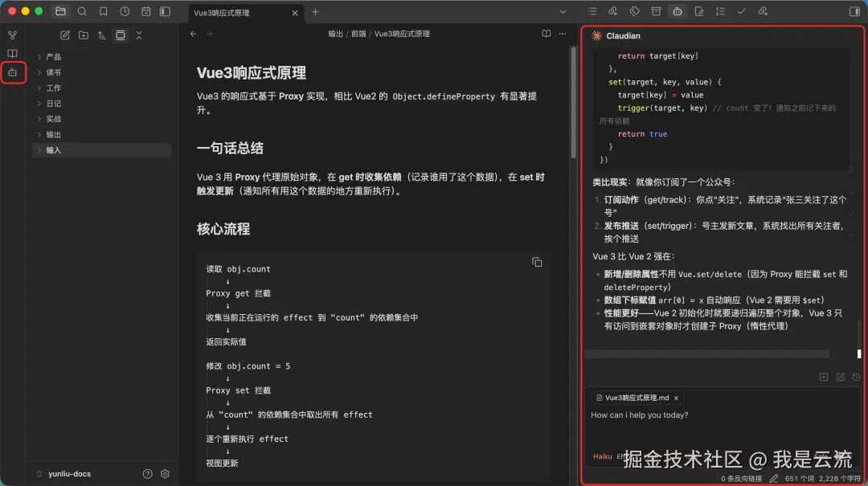Viewport: 868px width, 486px height.
Task: Add a new tab
Action: pyautogui.click(x=315, y=11)
